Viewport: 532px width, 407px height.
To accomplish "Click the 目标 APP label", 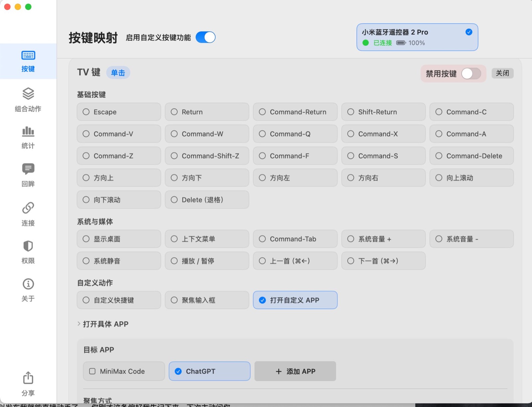I will point(99,350).
